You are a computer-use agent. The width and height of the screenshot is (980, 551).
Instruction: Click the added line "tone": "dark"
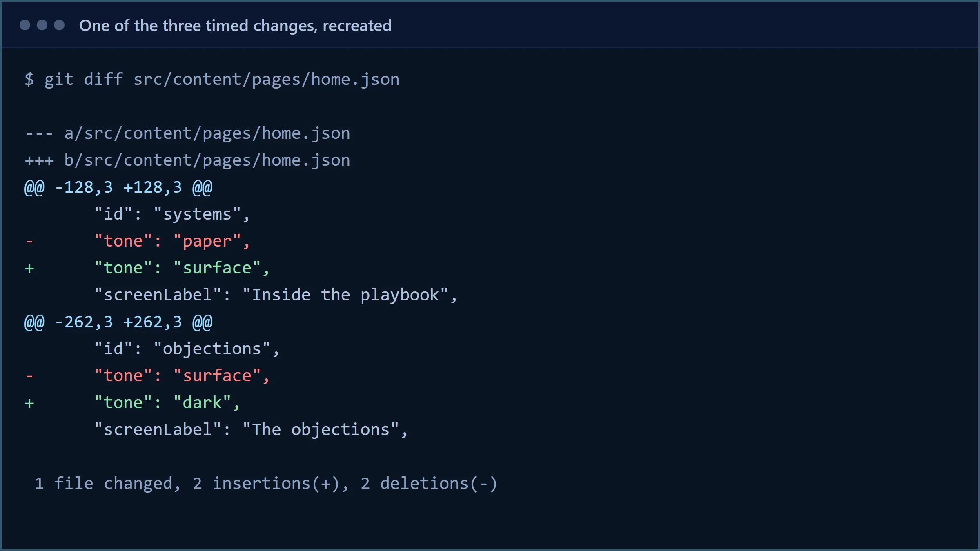tap(132, 403)
